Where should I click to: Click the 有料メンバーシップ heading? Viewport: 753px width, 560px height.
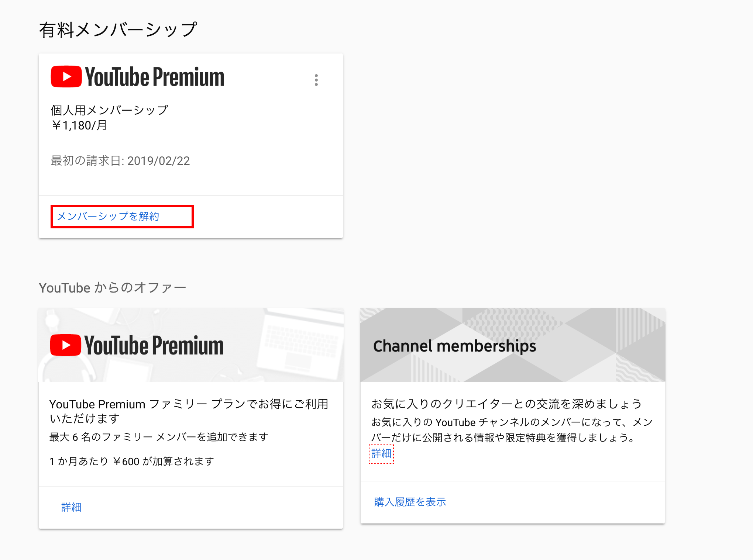(118, 30)
